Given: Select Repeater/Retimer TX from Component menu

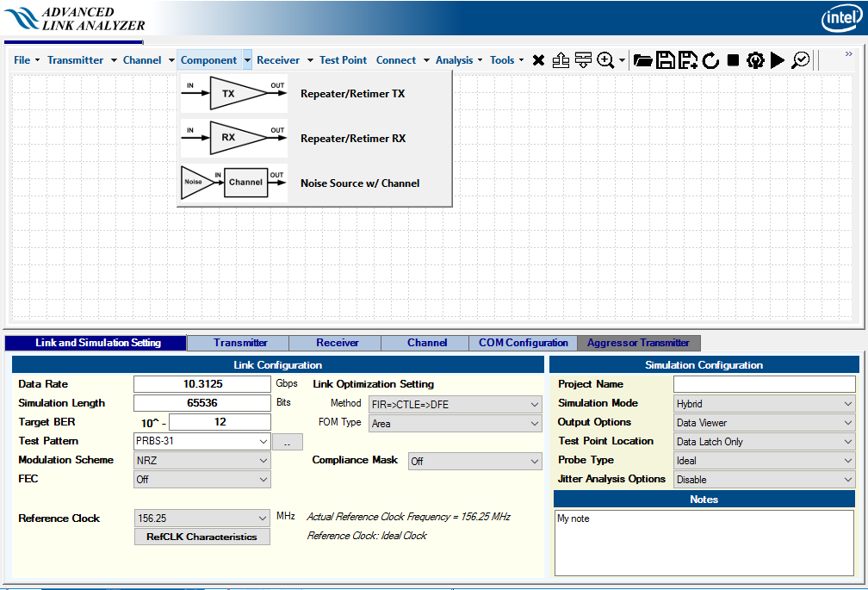Looking at the screenshot, I should (x=352, y=94).
